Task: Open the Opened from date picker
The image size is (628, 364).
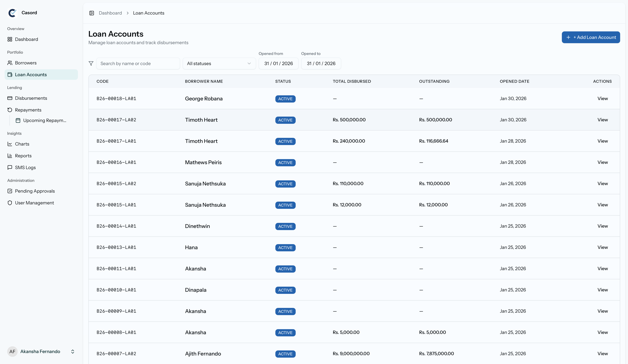Action: [278, 63]
